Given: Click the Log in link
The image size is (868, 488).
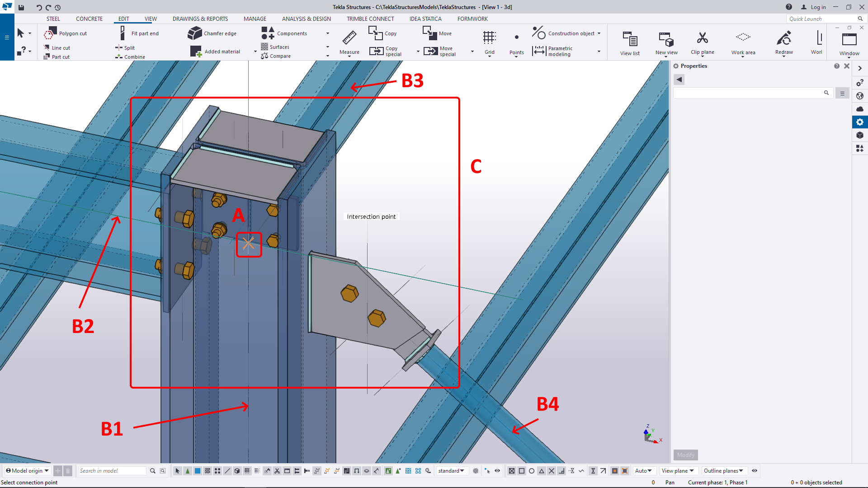Looking at the screenshot, I should coord(817,7).
